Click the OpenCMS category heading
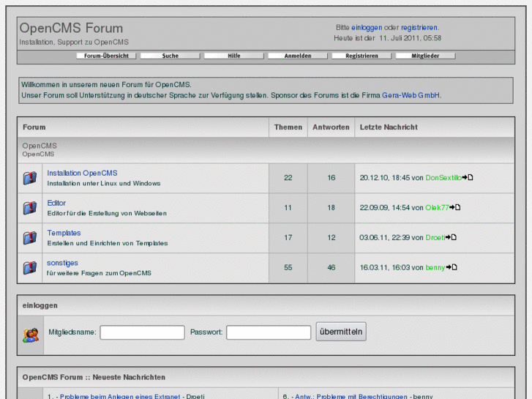532x399 pixels. click(40, 146)
